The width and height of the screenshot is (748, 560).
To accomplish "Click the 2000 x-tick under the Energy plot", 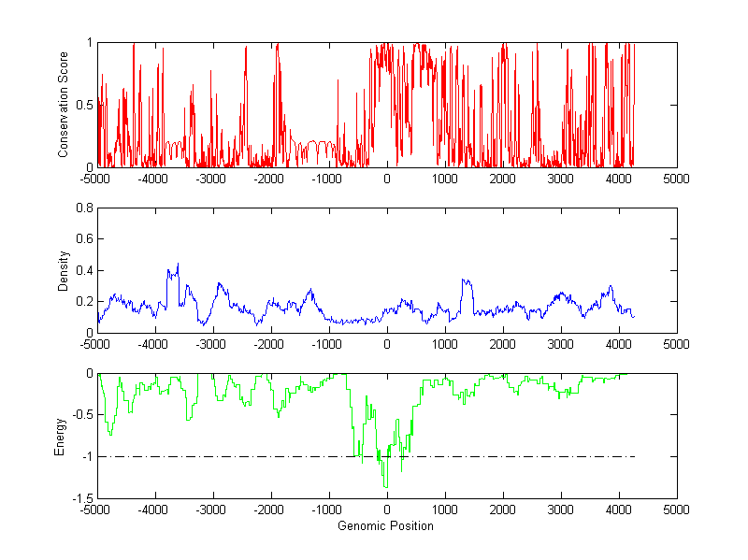I will tap(503, 511).
